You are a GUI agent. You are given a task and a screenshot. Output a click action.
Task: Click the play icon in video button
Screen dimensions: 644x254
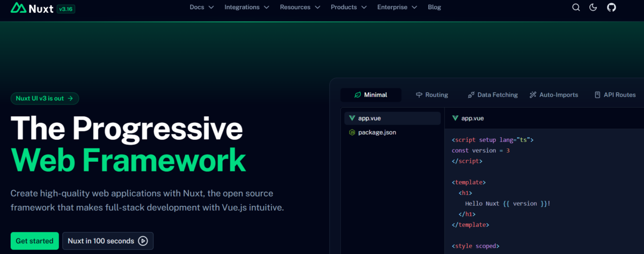pos(143,241)
